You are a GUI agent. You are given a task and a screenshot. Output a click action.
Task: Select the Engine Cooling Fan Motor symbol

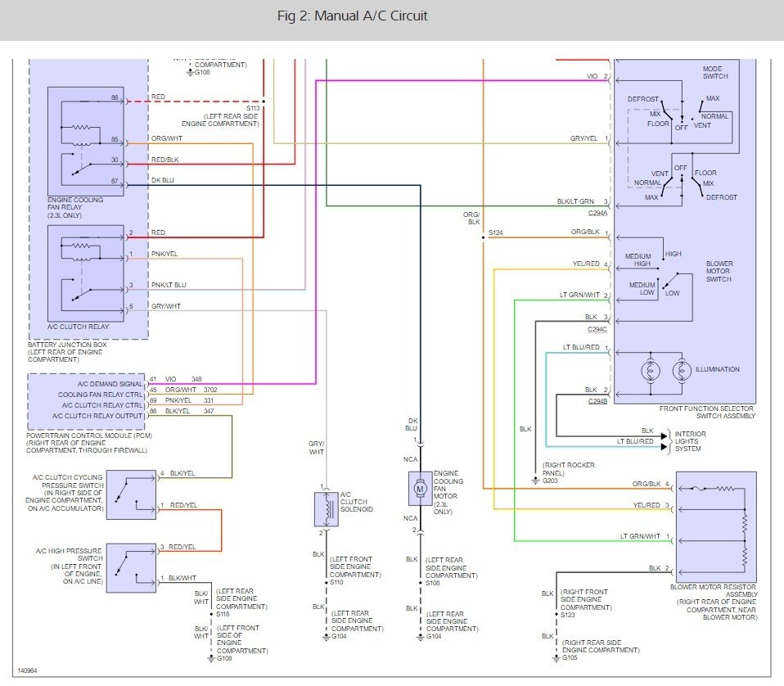click(x=420, y=489)
